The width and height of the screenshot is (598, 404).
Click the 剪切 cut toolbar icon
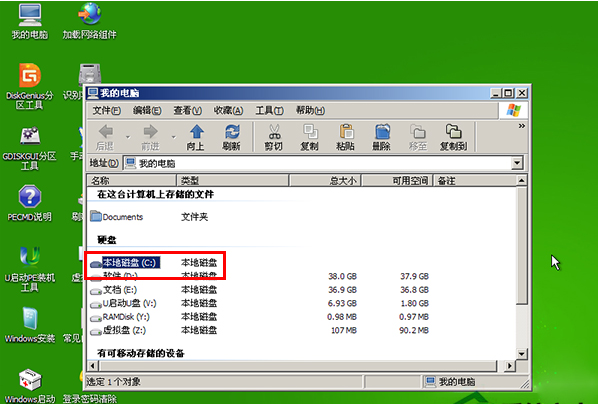point(274,137)
